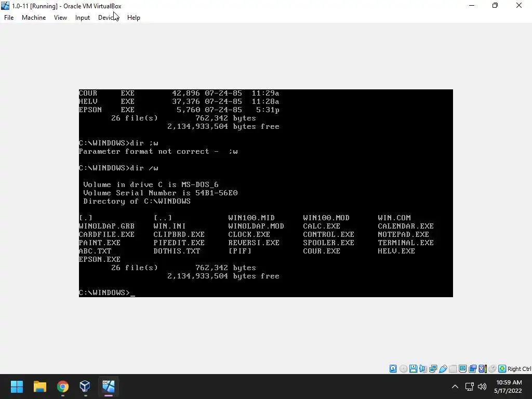Image resolution: width=532 pixels, height=399 pixels.
Task: Open the File menu
Action: click(x=9, y=18)
